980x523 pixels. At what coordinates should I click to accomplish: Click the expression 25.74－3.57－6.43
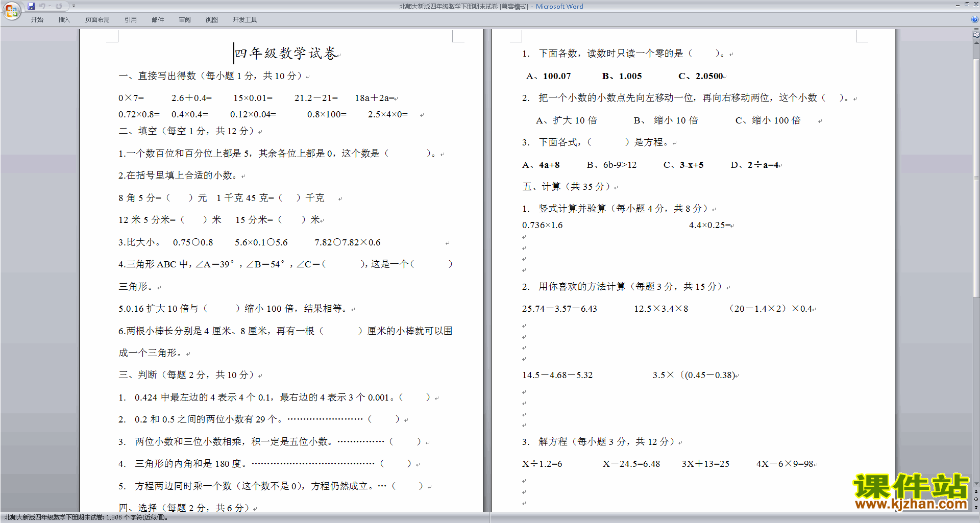[x=559, y=309]
